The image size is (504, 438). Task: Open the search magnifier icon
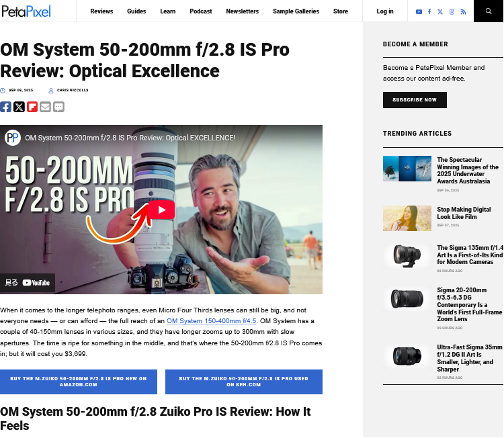(489, 11)
